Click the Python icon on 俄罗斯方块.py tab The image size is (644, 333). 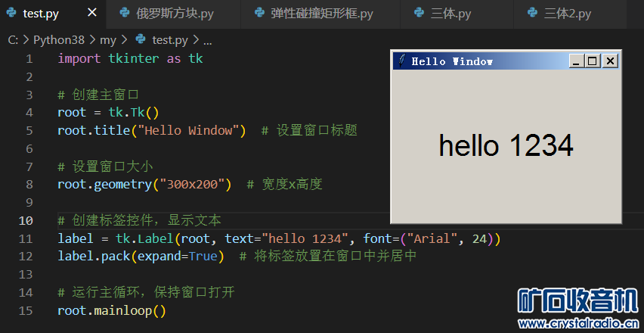[x=124, y=14]
